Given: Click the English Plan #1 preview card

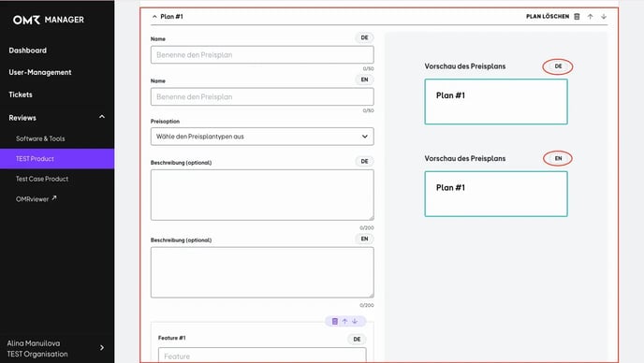Looking at the screenshot, I should coord(496,194).
